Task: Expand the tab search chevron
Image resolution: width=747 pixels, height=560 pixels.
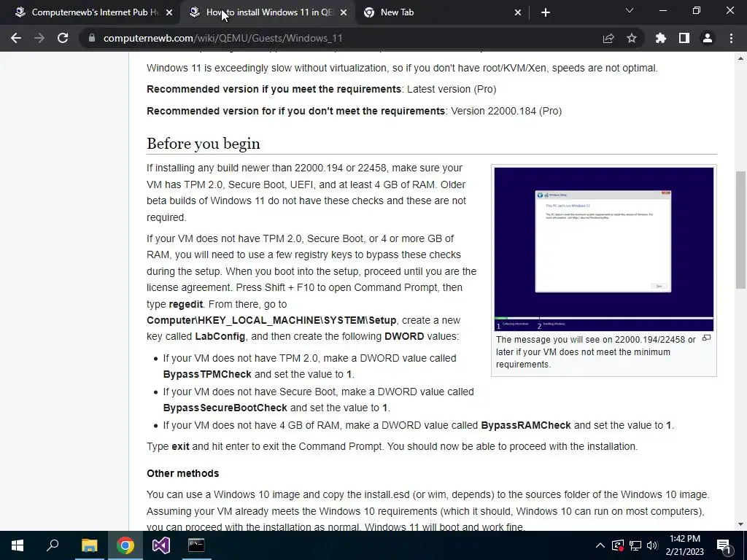Action: (630, 10)
